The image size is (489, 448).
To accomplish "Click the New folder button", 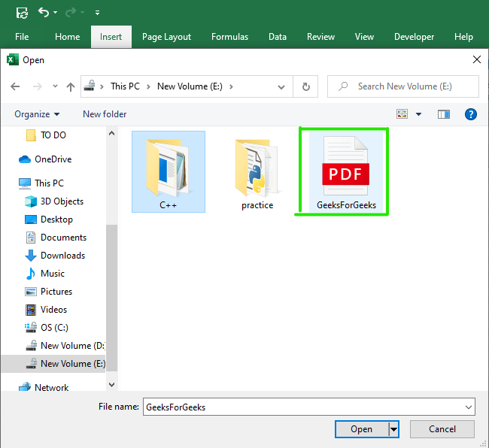I will click(x=105, y=114).
